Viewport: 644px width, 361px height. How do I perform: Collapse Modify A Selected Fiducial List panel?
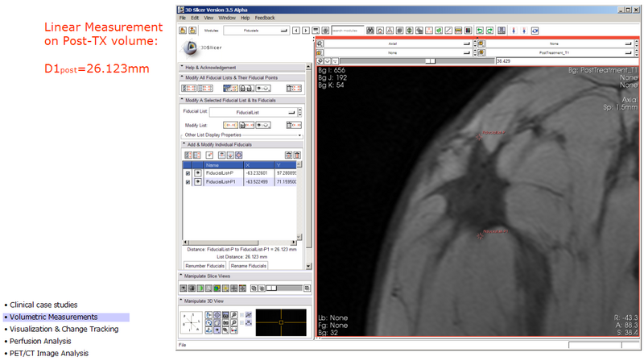242,100
